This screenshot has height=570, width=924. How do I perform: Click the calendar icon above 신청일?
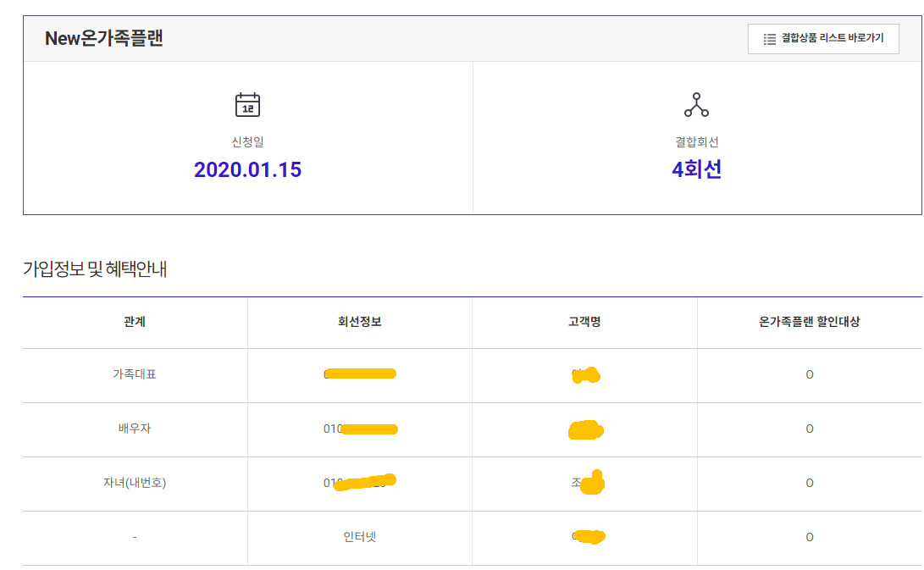point(247,105)
